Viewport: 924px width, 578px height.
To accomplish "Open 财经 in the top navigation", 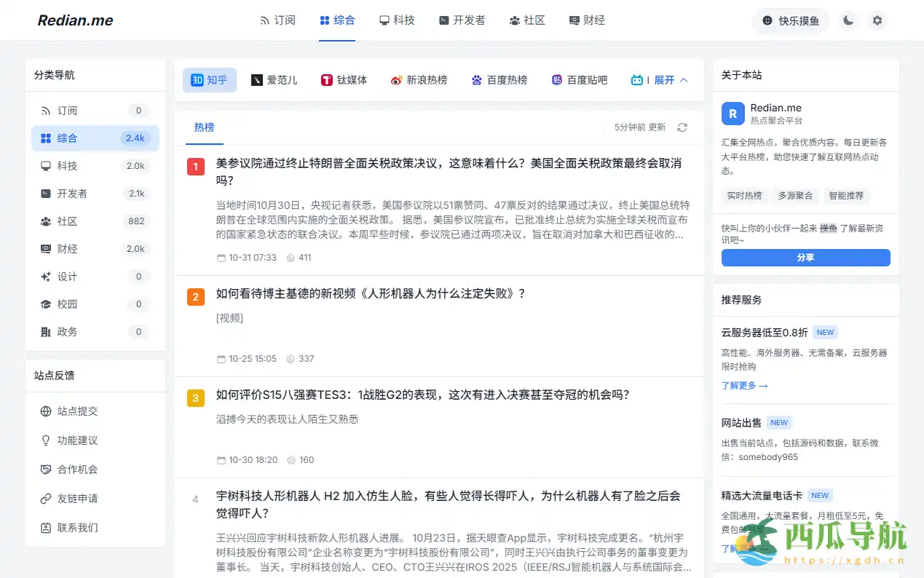I will pos(587,20).
